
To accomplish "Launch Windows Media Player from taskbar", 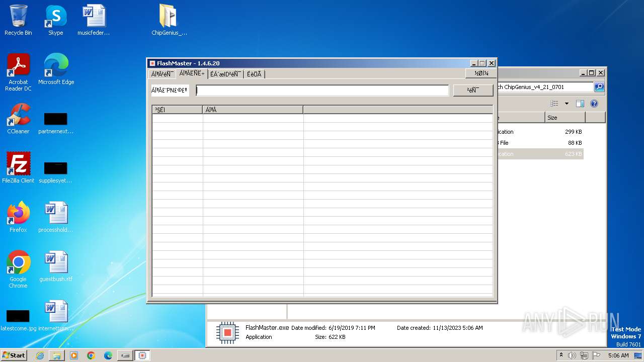I will (x=74, y=355).
